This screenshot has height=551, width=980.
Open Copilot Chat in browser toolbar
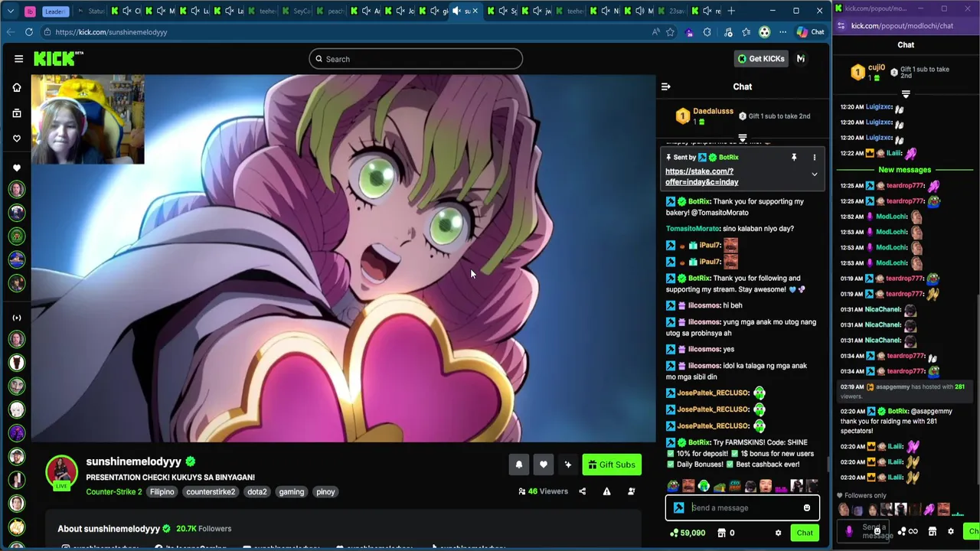click(x=810, y=32)
